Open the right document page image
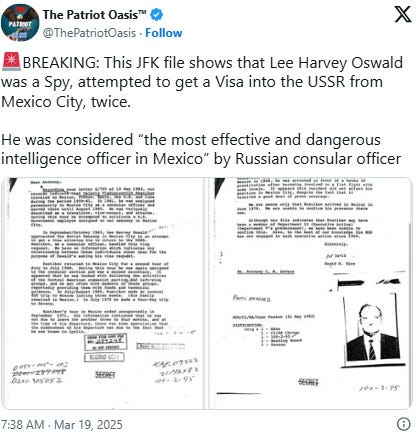The height and width of the screenshot is (433, 416). coord(310,293)
